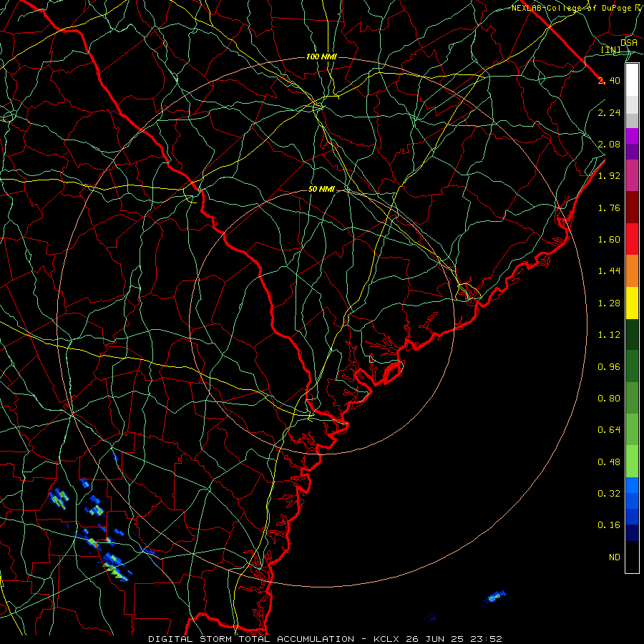Click the 0.32 legend value
The height and width of the screenshot is (644, 644).
(x=609, y=494)
